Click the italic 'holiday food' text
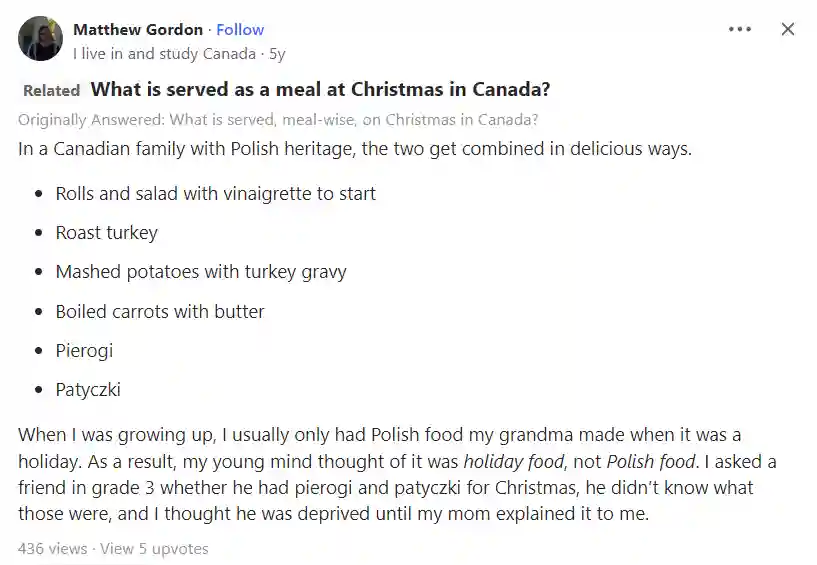 pos(514,462)
